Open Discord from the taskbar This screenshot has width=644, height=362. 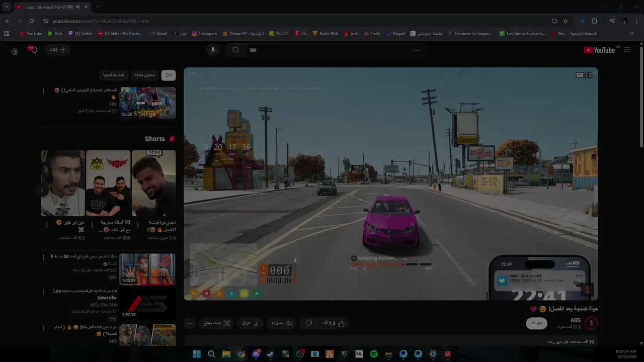pos(256,354)
